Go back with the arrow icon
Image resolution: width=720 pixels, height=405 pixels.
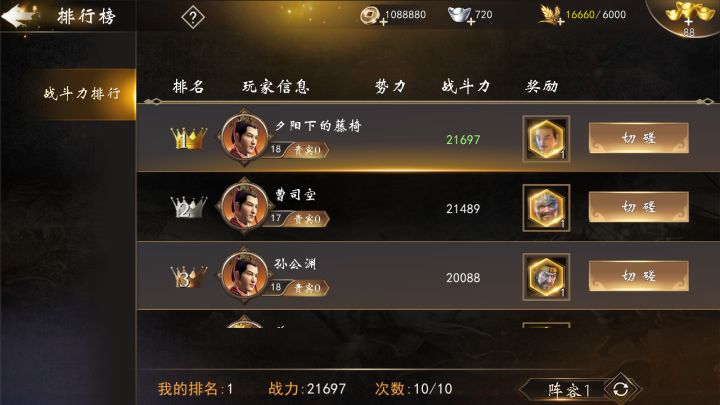tap(18, 16)
